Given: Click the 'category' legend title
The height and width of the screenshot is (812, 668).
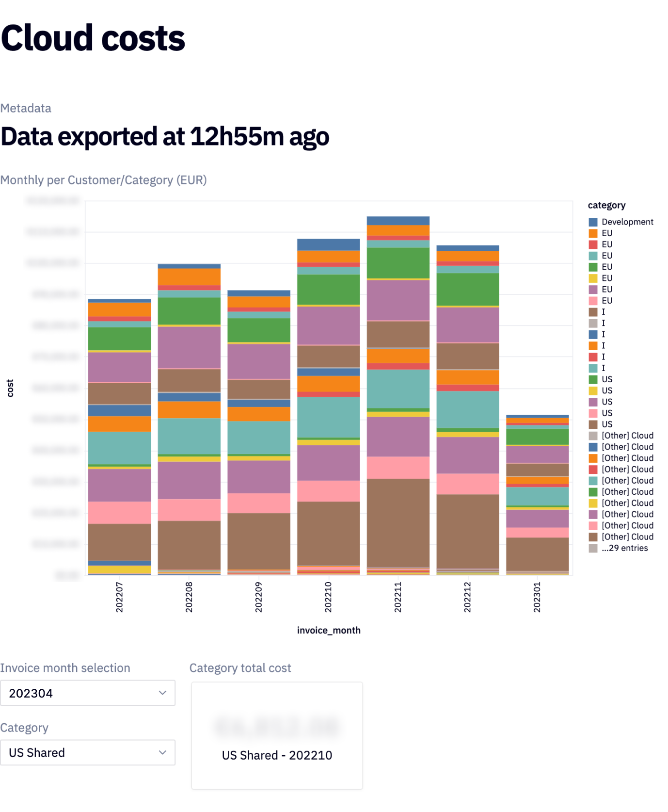Looking at the screenshot, I should coord(606,205).
